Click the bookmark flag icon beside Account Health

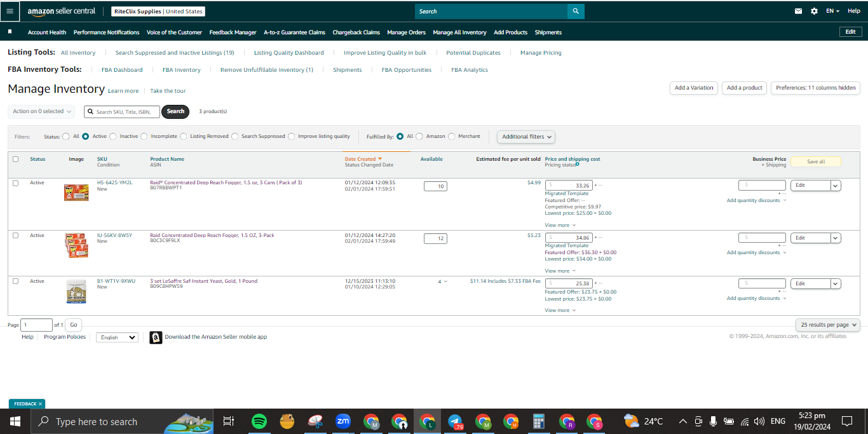10,32
